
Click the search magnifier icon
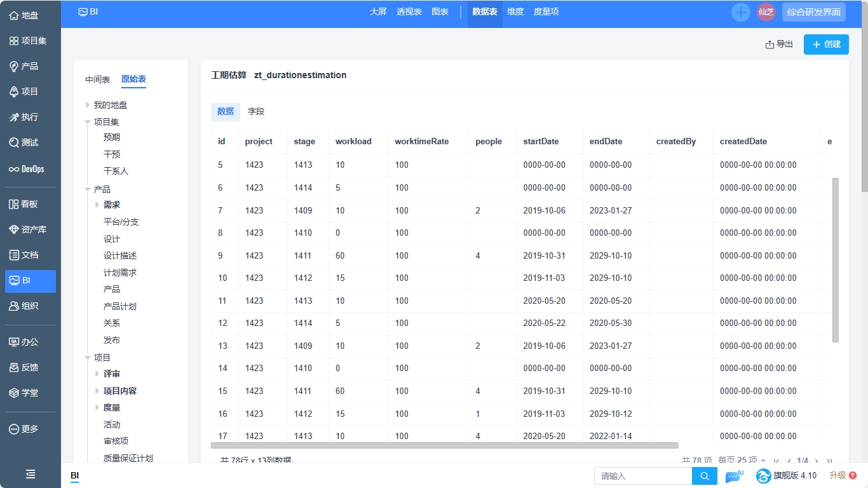704,475
